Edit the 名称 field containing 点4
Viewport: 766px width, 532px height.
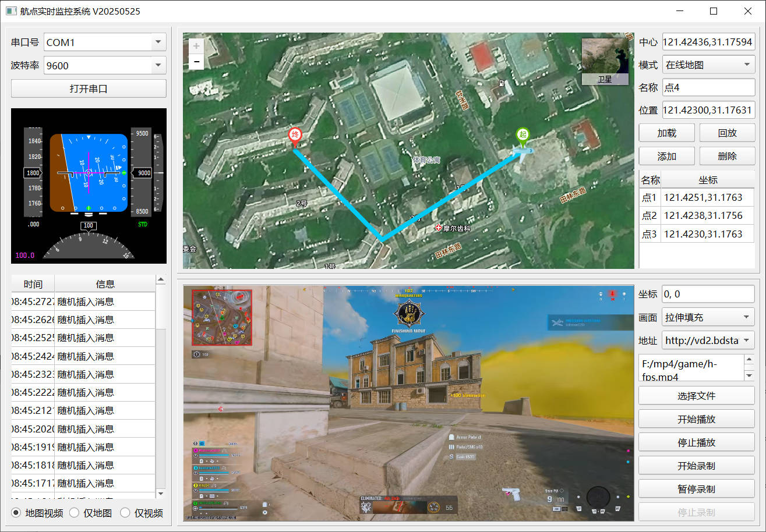(x=708, y=87)
